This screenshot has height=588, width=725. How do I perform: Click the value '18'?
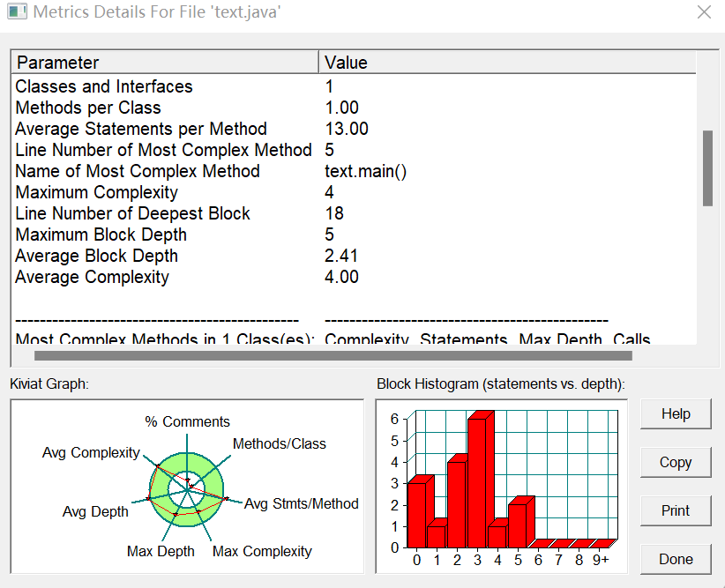click(334, 213)
